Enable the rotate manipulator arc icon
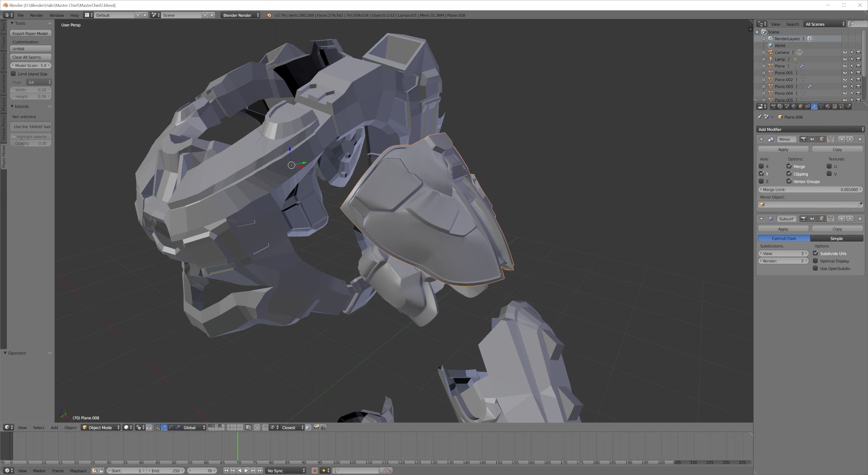Viewport: 868px width, 475px height. click(171, 427)
